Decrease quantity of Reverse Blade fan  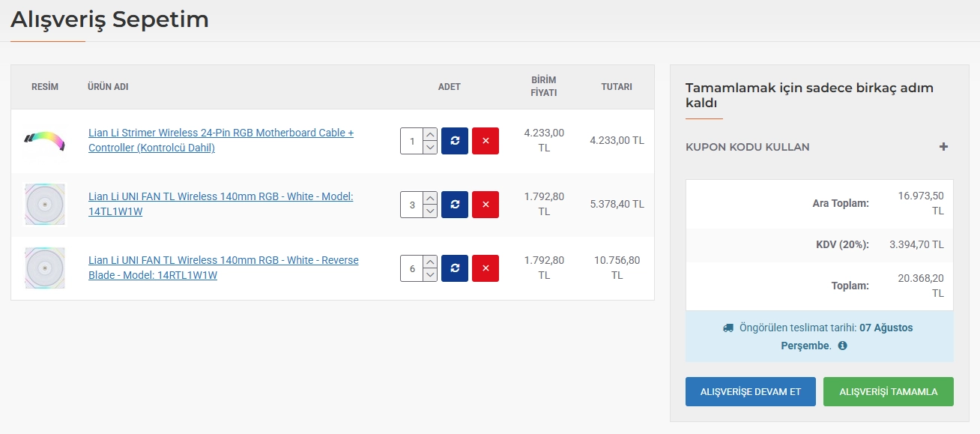pos(430,274)
